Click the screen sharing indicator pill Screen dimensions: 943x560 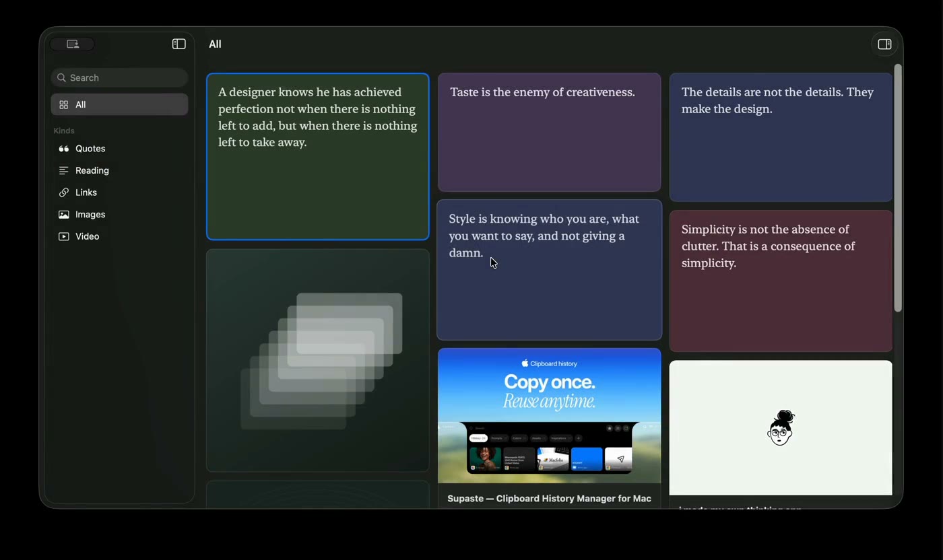[73, 44]
